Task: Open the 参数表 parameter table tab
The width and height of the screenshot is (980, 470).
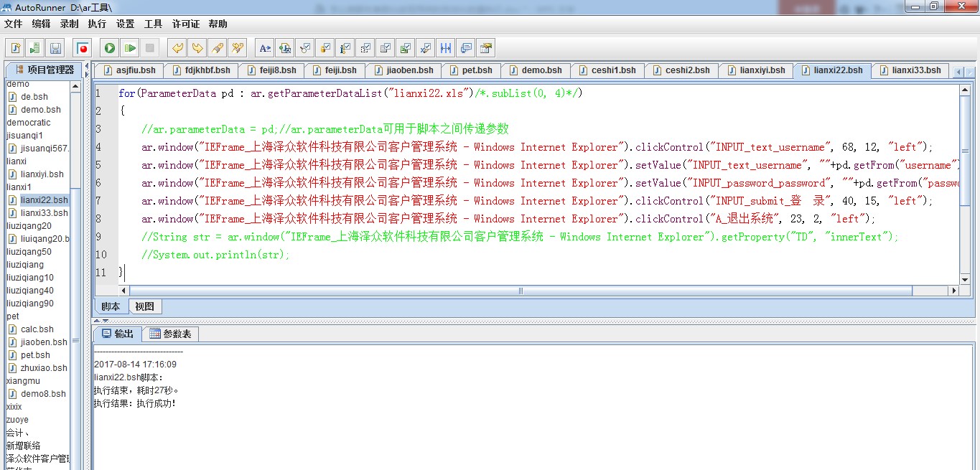Action: [171, 334]
